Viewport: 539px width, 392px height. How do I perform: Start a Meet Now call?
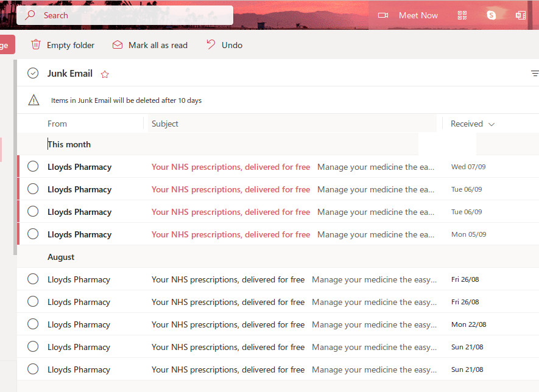407,15
